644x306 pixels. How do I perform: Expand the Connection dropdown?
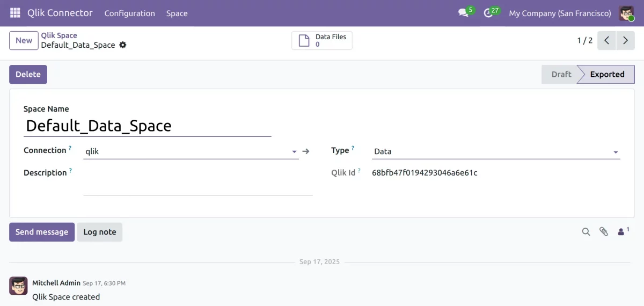294,152
